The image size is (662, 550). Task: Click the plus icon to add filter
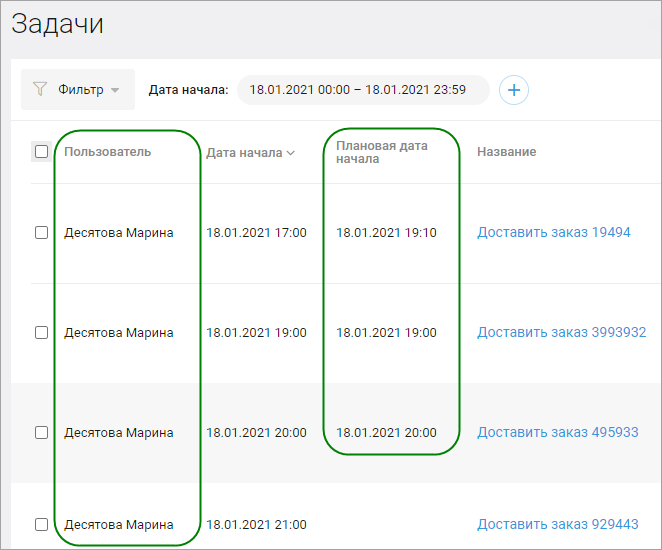[514, 90]
